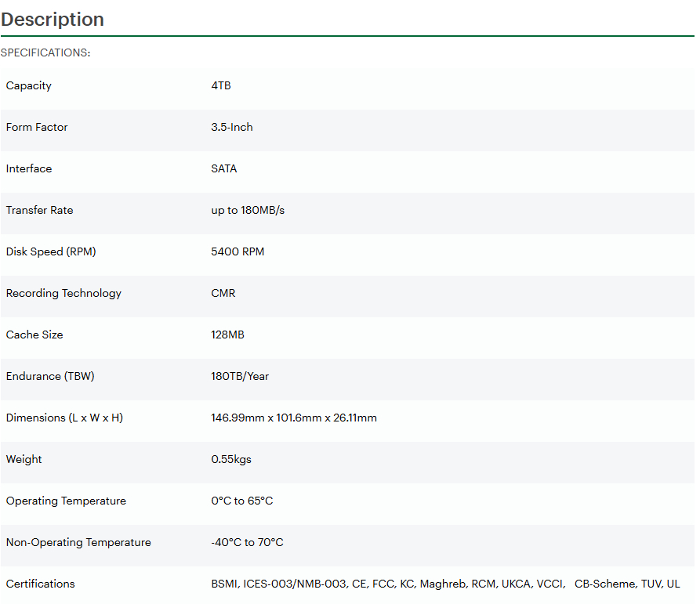Image resolution: width=700 pixels, height=604 pixels.
Task: Click the 4TB capacity value
Action: point(221,86)
